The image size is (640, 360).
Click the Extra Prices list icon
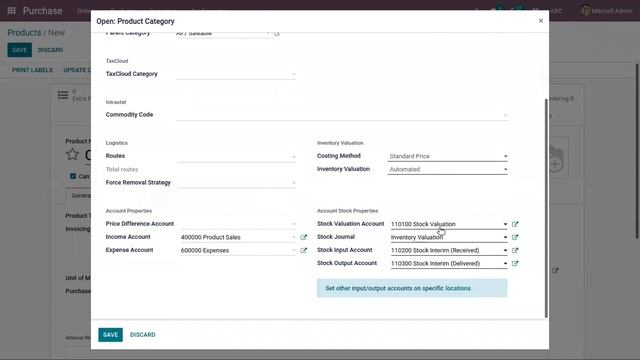(63, 95)
